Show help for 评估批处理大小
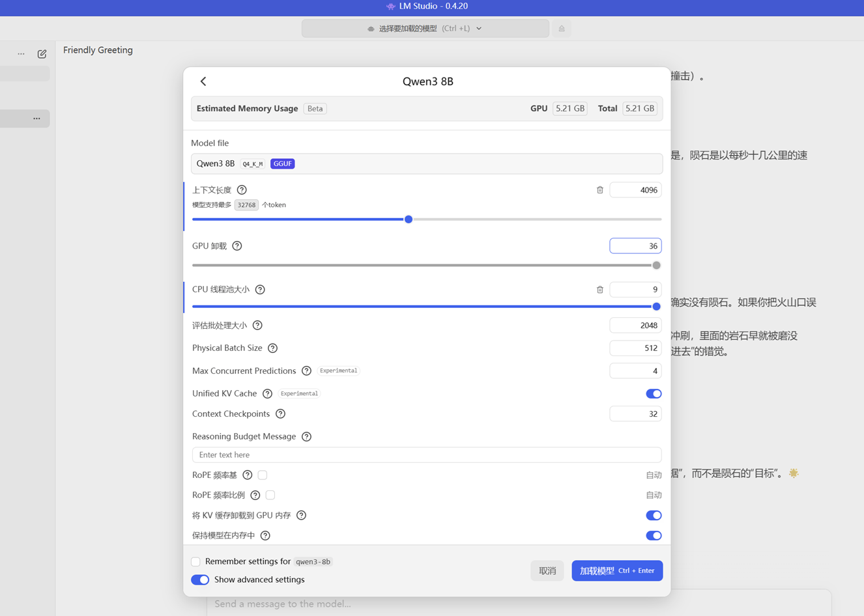864x616 pixels. 257,326
